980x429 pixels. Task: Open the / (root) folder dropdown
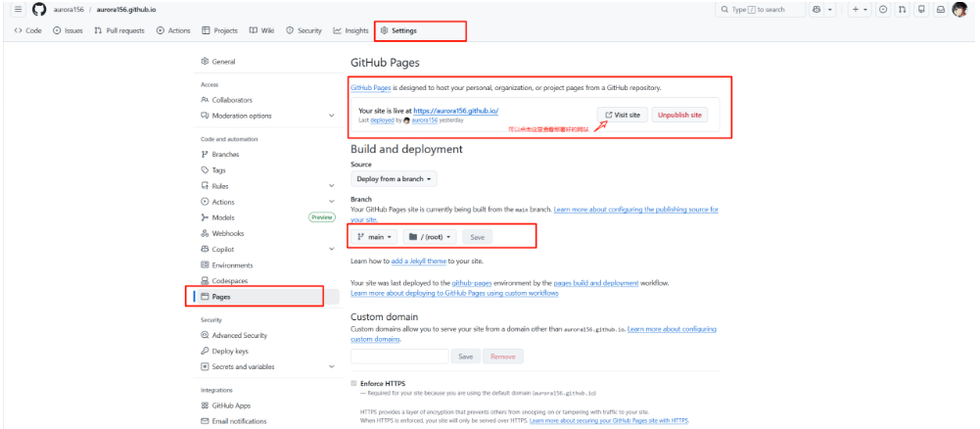430,237
